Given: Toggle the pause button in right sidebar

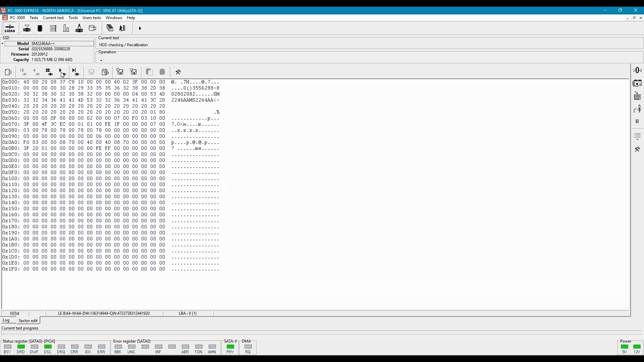Looking at the screenshot, I should (x=637, y=121).
